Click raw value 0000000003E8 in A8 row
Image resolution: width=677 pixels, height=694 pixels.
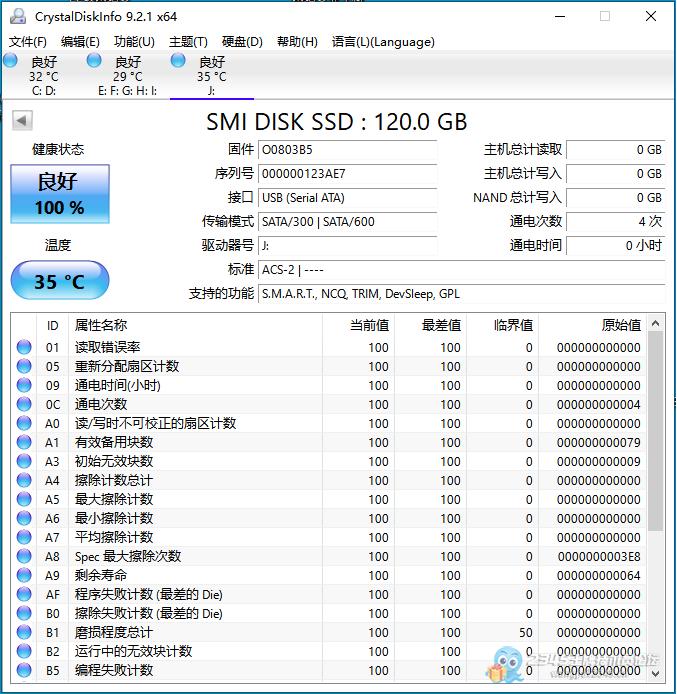click(x=599, y=557)
